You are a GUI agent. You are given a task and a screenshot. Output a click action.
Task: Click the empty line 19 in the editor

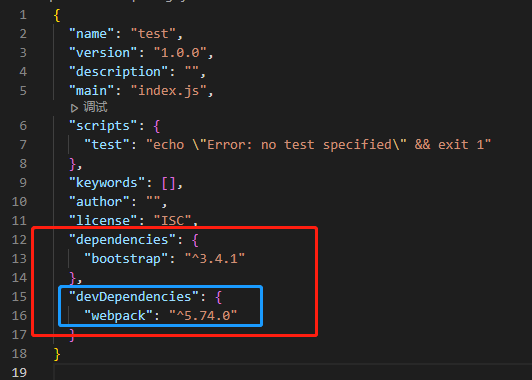[x=292, y=372]
